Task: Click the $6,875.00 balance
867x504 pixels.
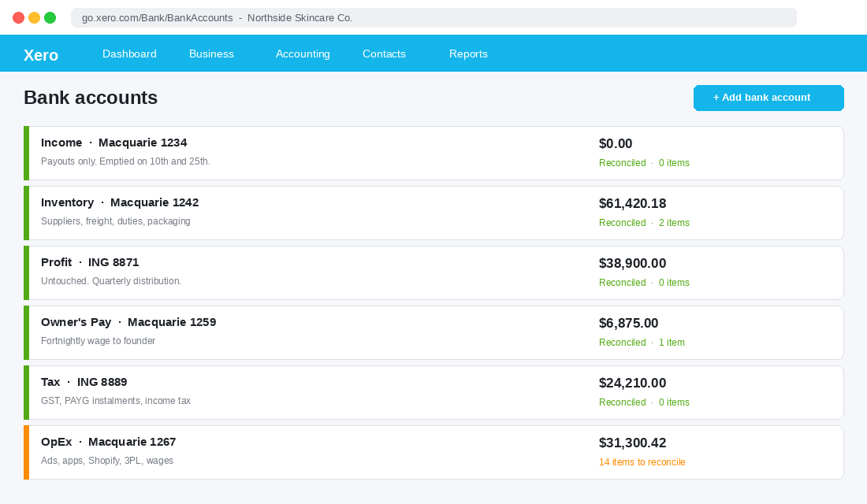Action: click(629, 323)
